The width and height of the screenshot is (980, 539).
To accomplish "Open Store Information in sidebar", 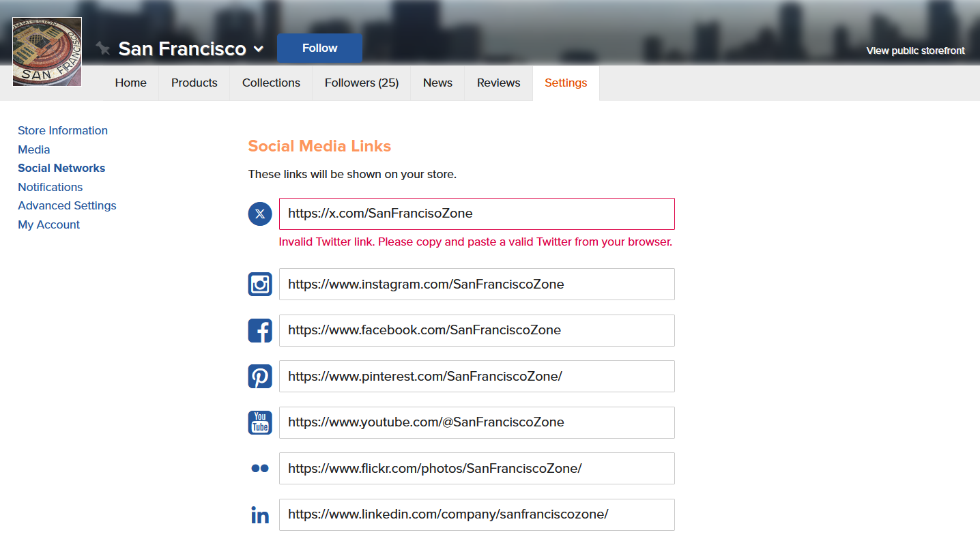I will (x=63, y=130).
